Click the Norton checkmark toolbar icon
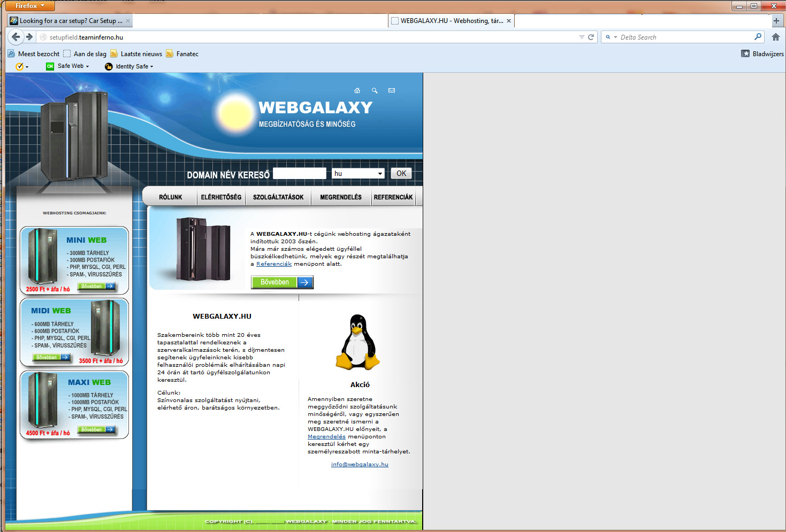The height and width of the screenshot is (532, 786). click(x=20, y=66)
